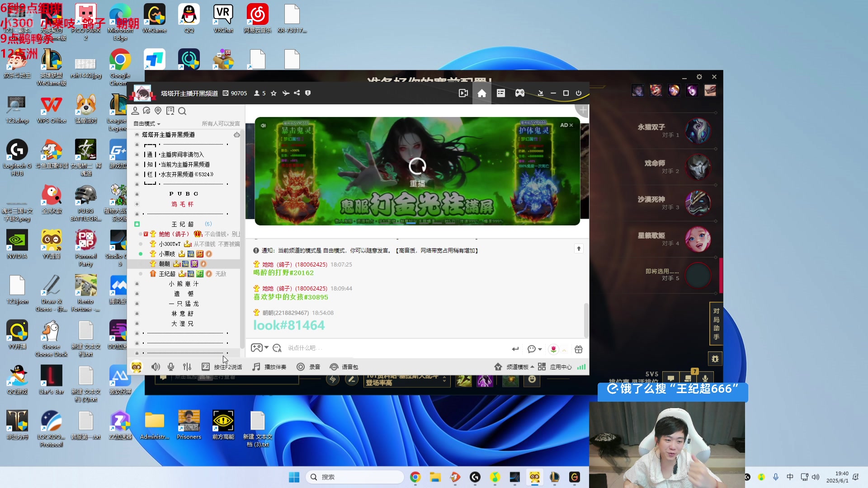This screenshot has height=488, width=868.
Task: Click the 按住F2说话 push-to-talk button
Action: coord(222,367)
